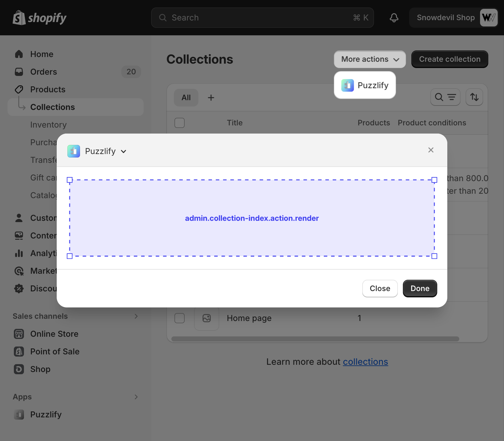Open Online Store sales channel
This screenshot has width=504, height=441.
[x=54, y=334]
